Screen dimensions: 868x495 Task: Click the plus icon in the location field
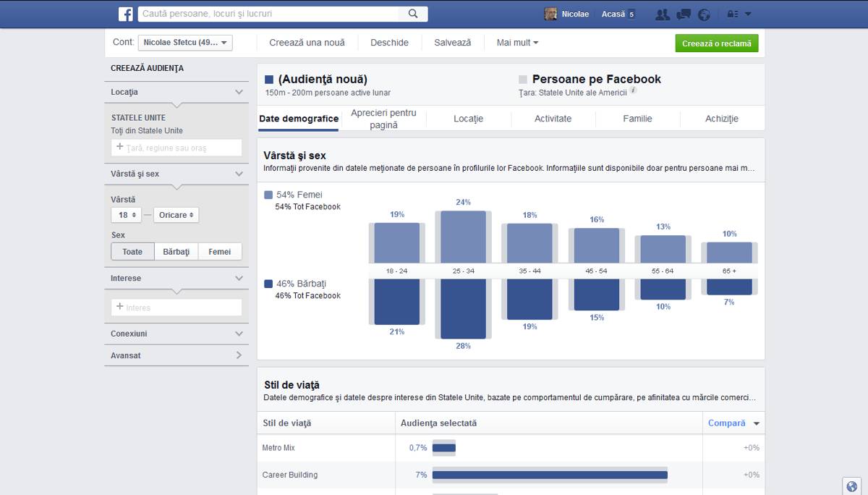click(x=120, y=147)
